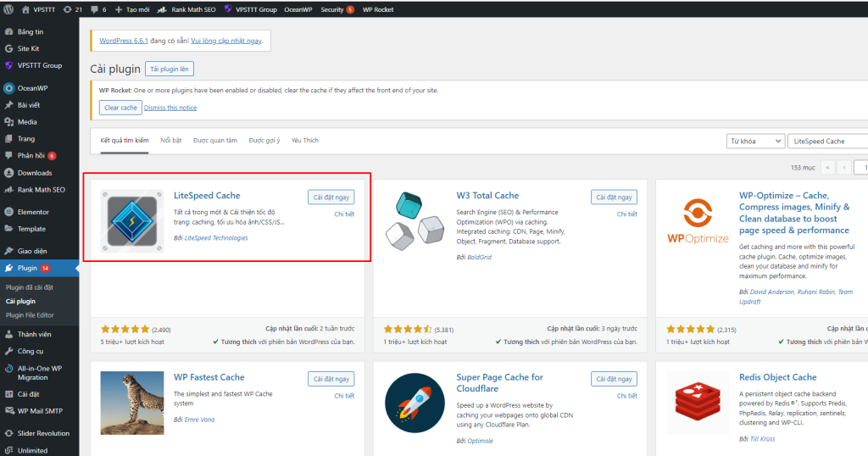Click LiteSpeed Technologies author link
This screenshot has height=456, width=868.
216,238
